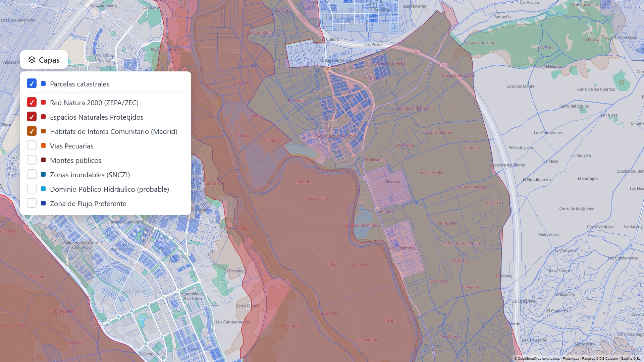644x362 pixels.
Task: Click the orange Vías Pecuarias color swatch
Action: point(43,145)
